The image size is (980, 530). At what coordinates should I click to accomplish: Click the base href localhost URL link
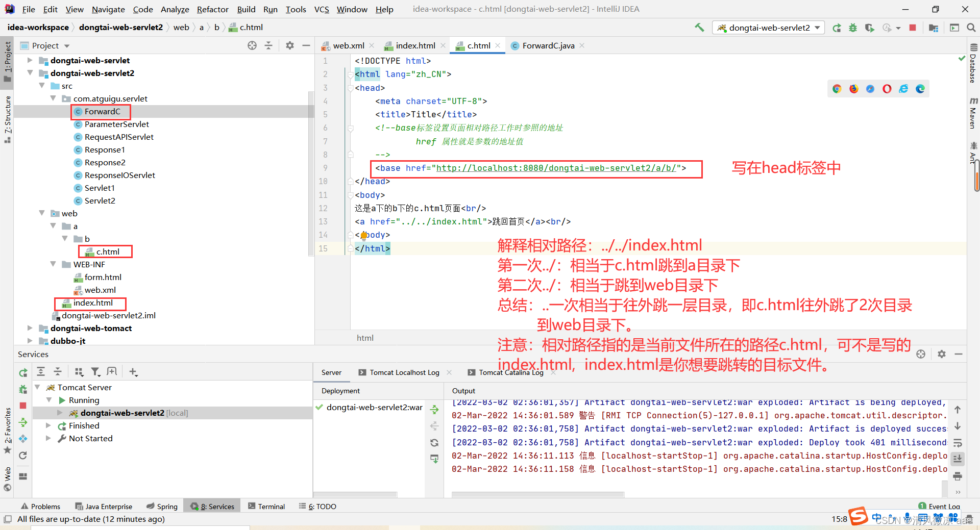[x=556, y=168]
